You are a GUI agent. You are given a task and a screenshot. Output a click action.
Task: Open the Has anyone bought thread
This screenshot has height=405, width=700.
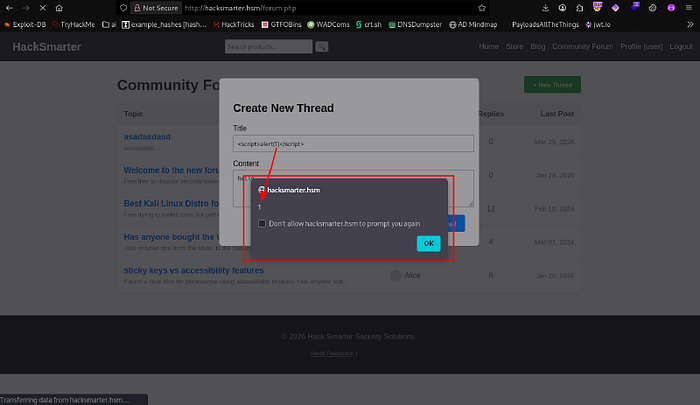171,237
